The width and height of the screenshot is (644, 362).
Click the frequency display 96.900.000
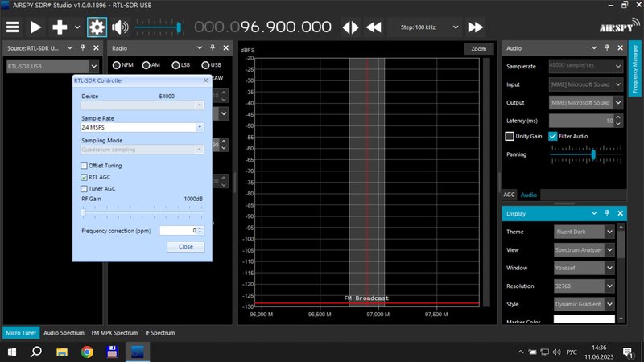pos(263,27)
